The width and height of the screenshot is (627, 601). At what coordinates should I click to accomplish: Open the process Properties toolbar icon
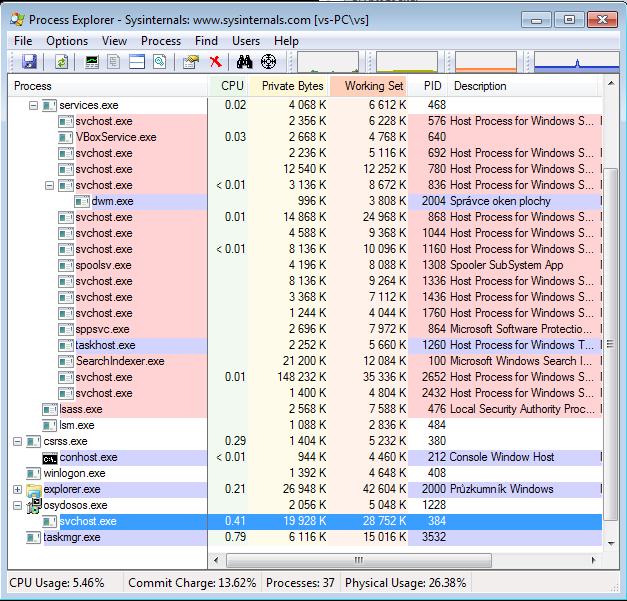pyautogui.click(x=191, y=62)
